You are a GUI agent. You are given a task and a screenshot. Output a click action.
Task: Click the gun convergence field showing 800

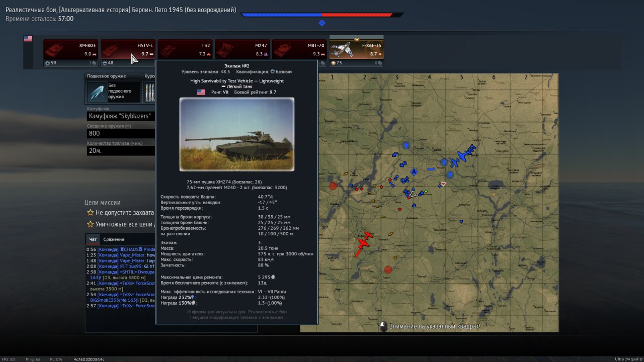coord(121,133)
